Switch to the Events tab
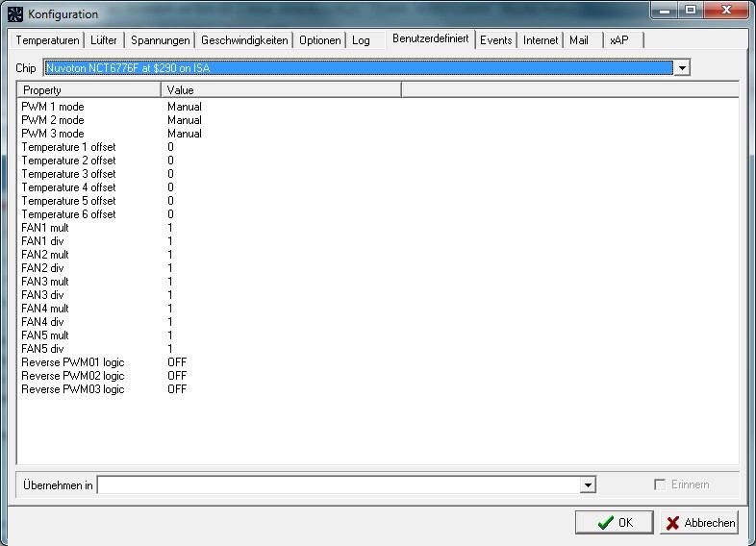This screenshot has width=756, height=546. point(496,40)
